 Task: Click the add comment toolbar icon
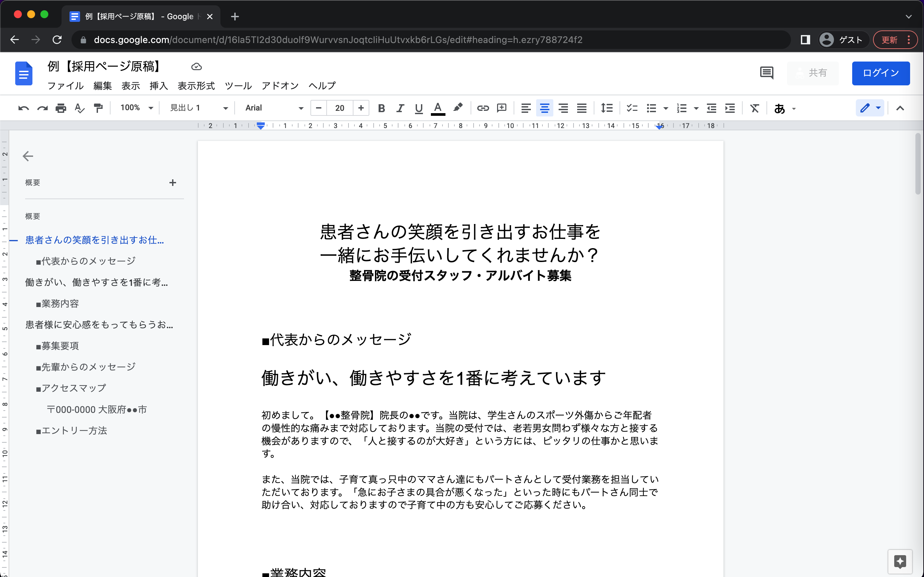click(x=501, y=109)
